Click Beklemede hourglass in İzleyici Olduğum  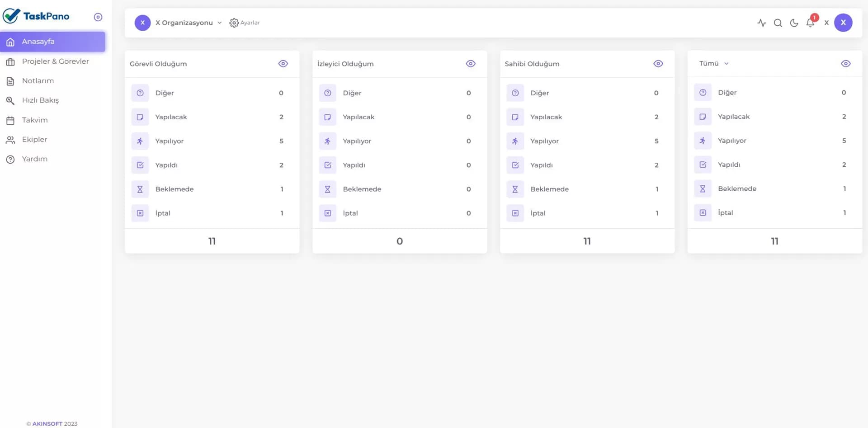pyautogui.click(x=328, y=189)
